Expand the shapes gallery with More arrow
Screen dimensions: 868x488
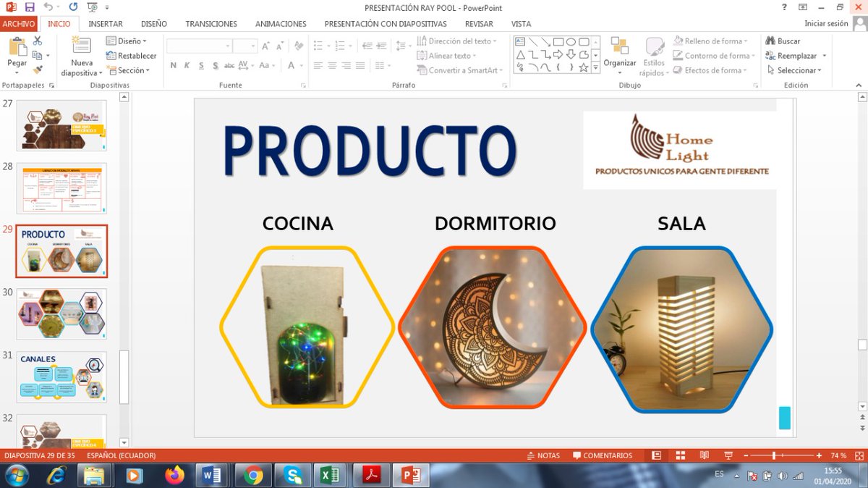tap(595, 67)
